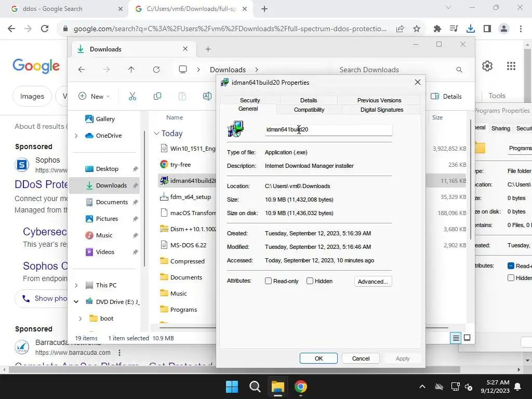The width and height of the screenshot is (532, 399).
Task: Expand the OneDrive tree node
Action: tap(76, 136)
